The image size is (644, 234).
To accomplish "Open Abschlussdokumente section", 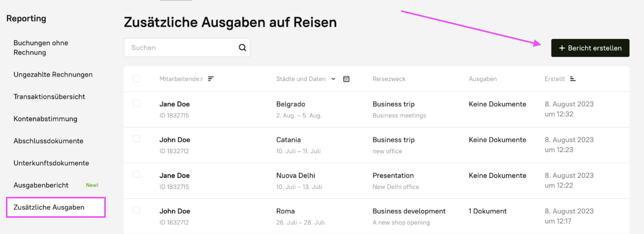I will (x=48, y=141).
